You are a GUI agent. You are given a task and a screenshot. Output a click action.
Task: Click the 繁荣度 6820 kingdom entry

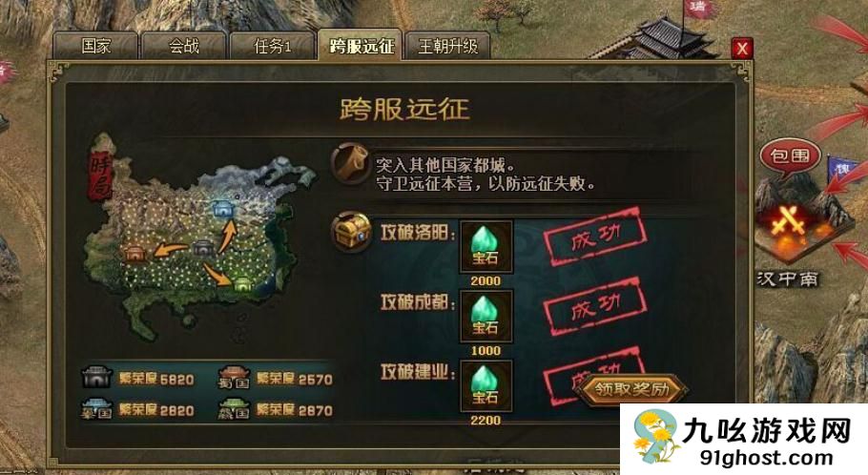coord(138,379)
